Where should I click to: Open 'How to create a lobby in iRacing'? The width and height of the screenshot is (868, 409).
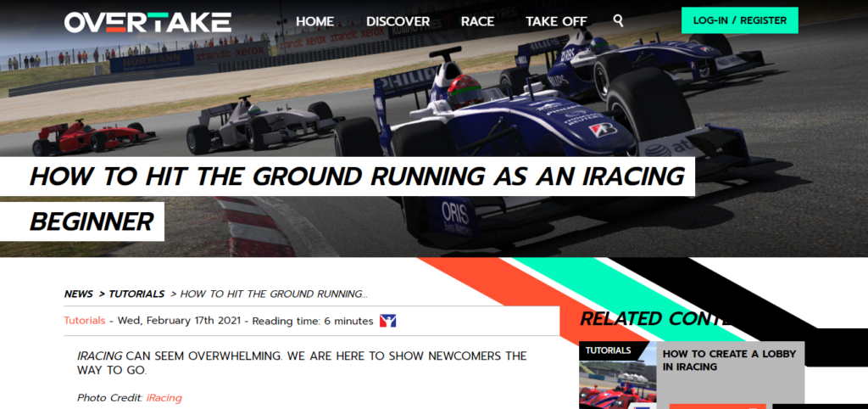pos(729,361)
